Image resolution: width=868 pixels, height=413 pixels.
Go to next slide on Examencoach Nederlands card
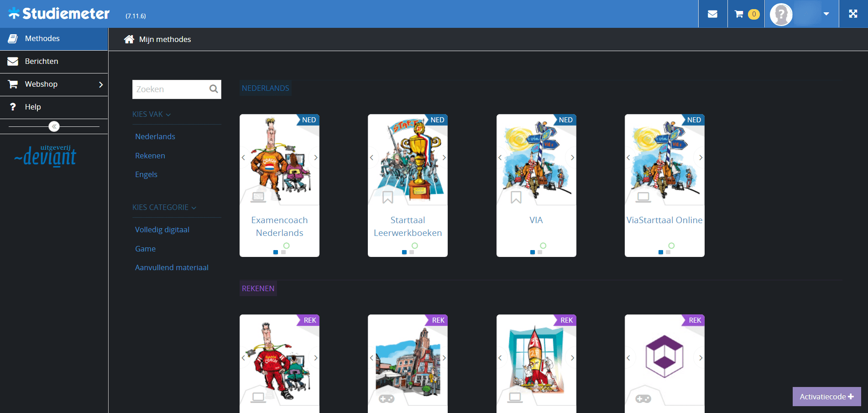pyautogui.click(x=315, y=157)
